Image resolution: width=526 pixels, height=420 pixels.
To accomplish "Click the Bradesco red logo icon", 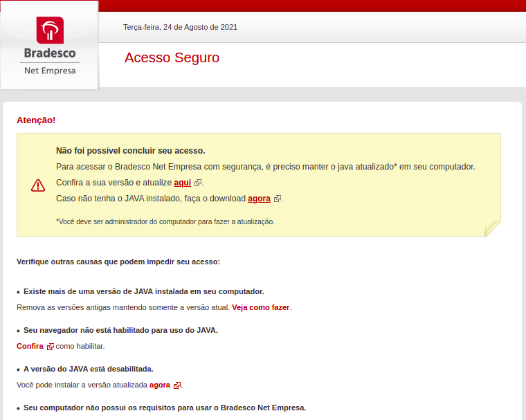I will (50, 30).
